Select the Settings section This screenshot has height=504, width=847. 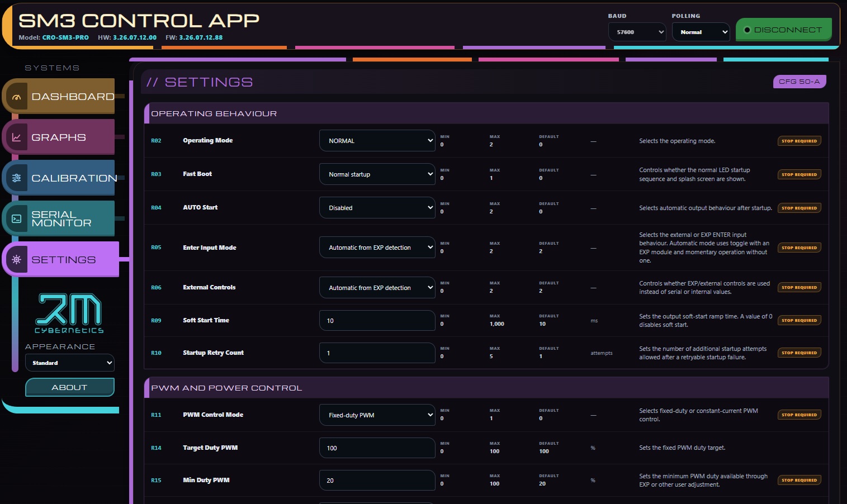coord(61,260)
